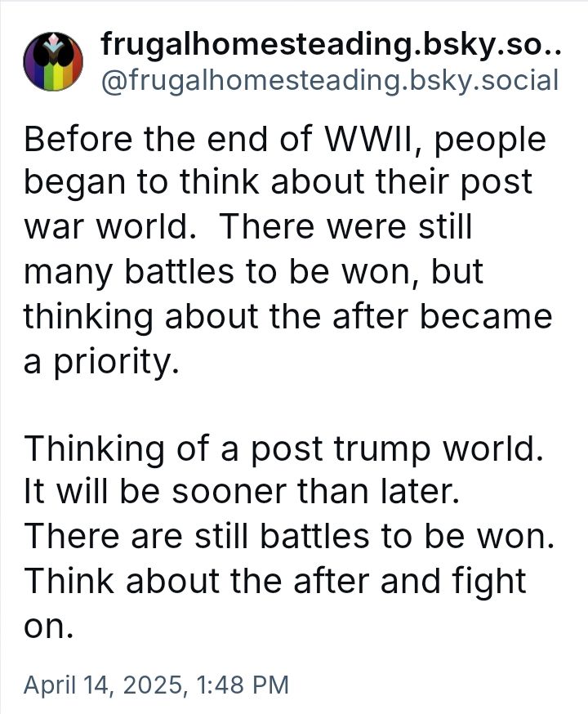Viewport: 588px width, 714px height.
Task: Click the @frugalhomesteading.bsky.social handle
Action: pyautogui.click(x=330, y=81)
